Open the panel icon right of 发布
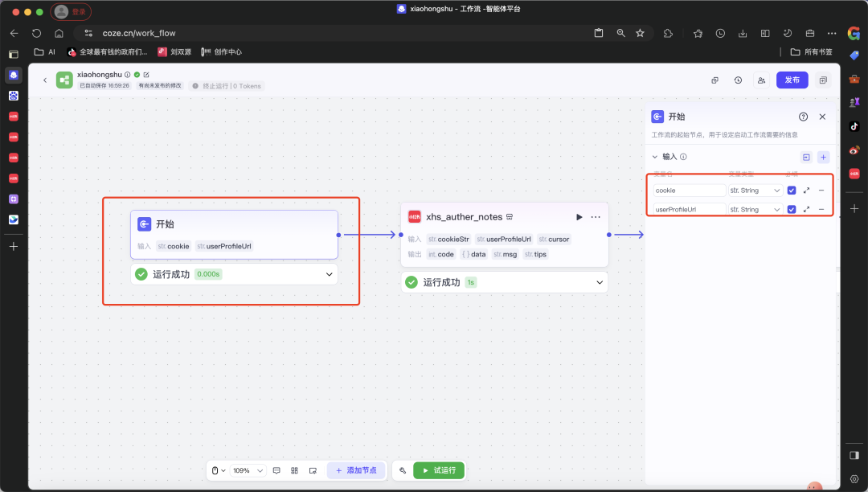 pyautogui.click(x=823, y=80)
